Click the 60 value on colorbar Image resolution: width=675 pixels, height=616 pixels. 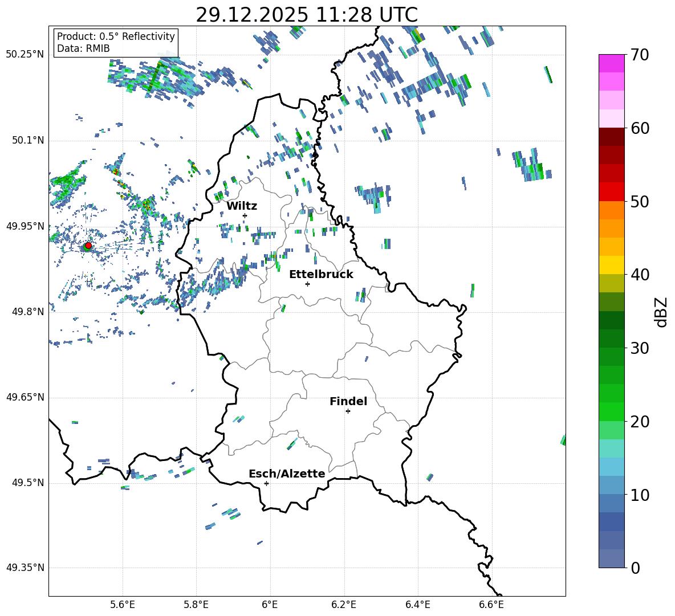pos(640,128)
